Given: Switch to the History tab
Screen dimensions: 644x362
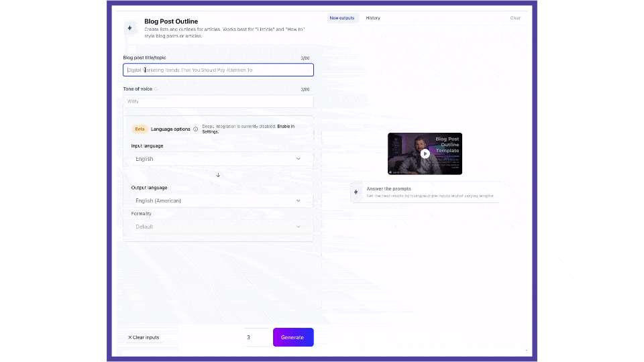Looking at the screenshot, I should point(373,18).
